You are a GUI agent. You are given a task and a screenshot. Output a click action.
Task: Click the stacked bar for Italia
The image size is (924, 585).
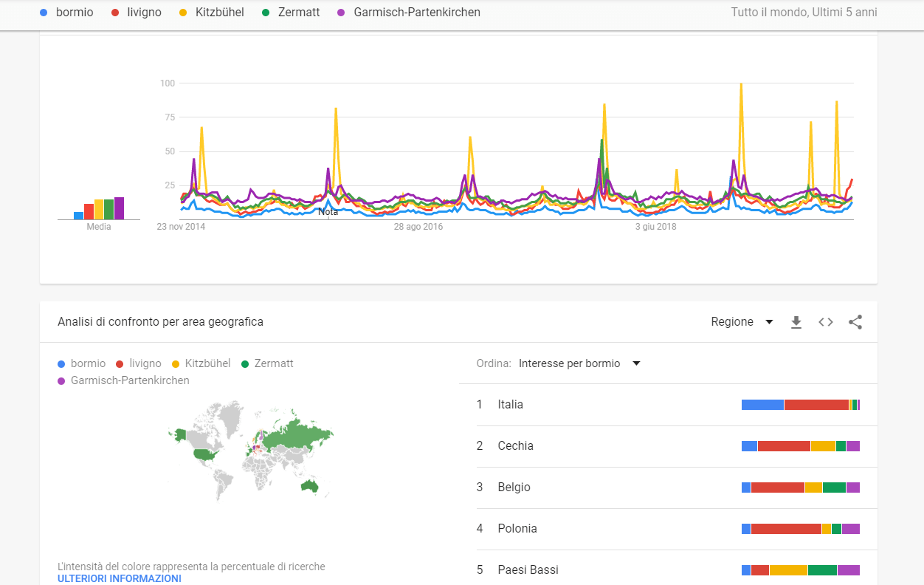click(801, 405)
